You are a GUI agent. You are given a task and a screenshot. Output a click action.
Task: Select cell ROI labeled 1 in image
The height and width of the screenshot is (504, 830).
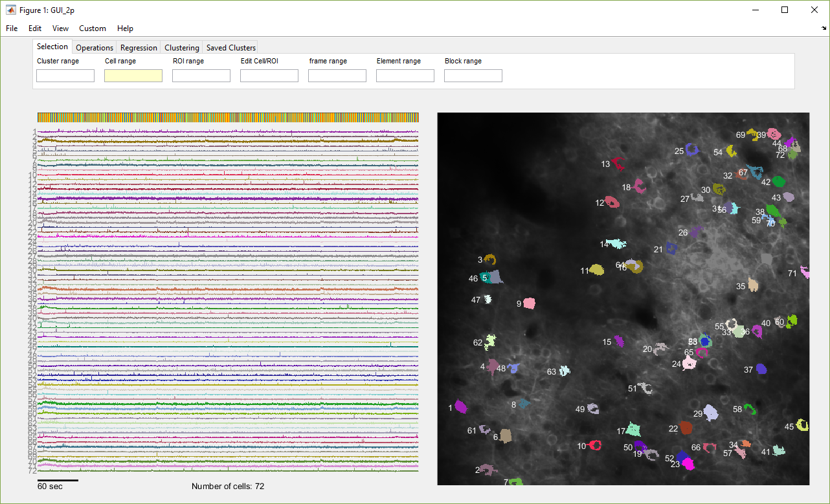pyautogui.click(x=460, y=406)
